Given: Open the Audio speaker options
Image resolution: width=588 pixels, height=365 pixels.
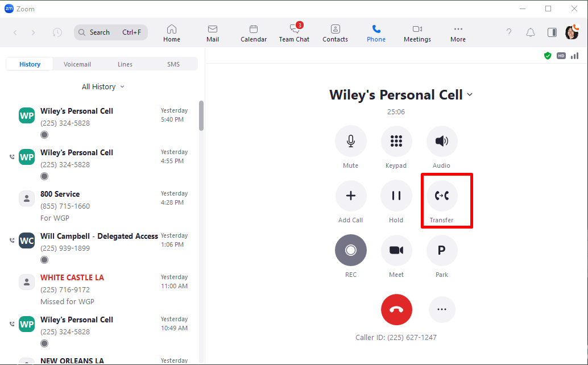Looking at the screenshot, I should (442, 141).
